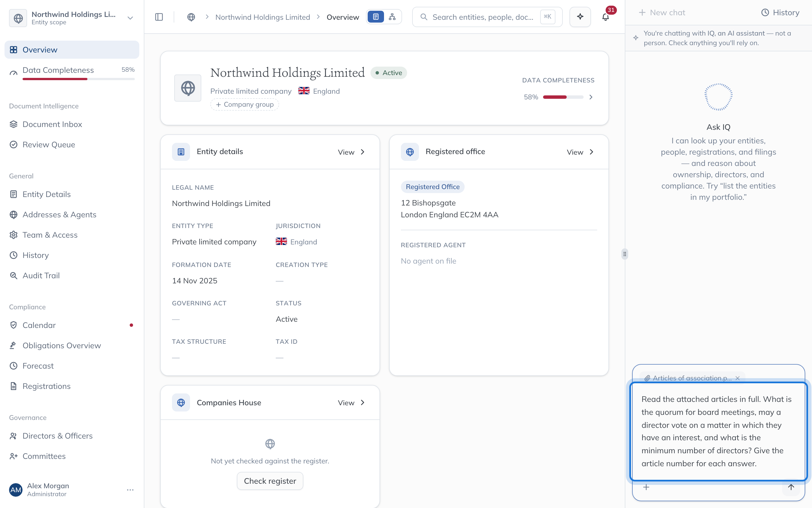Open Overview in sidebar
The height and width of the screenshot is (508, 812).
click(72, 50)
